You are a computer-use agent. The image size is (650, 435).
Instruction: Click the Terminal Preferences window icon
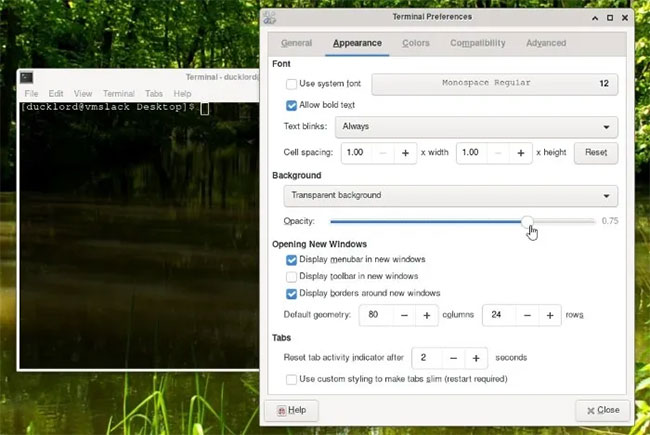[x=269, y=17]
